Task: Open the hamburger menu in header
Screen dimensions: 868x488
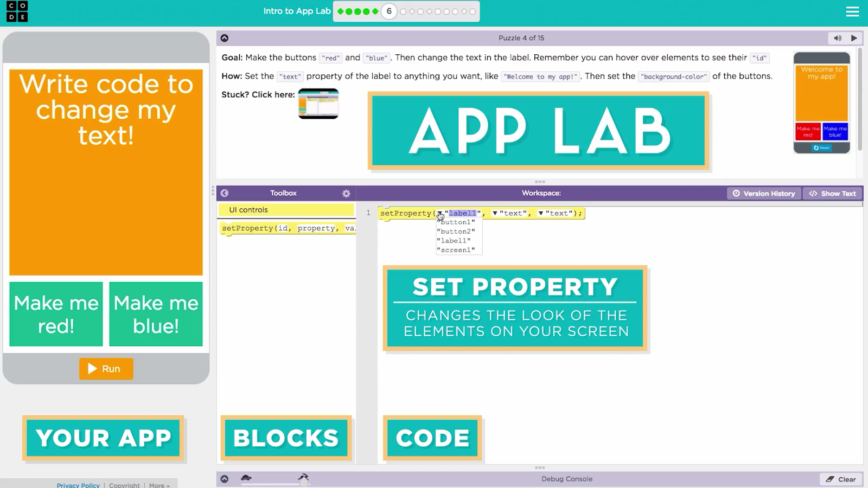Action: point(852,11)
